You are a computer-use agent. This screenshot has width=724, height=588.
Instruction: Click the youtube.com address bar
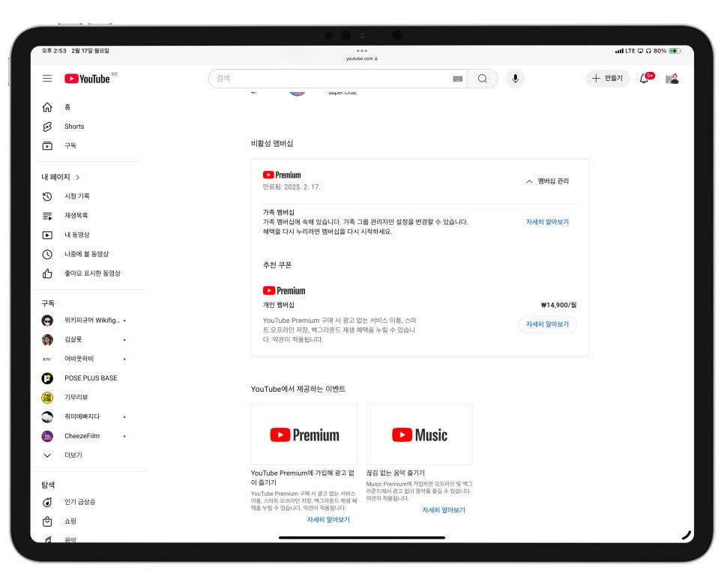(x=362, y=58)
